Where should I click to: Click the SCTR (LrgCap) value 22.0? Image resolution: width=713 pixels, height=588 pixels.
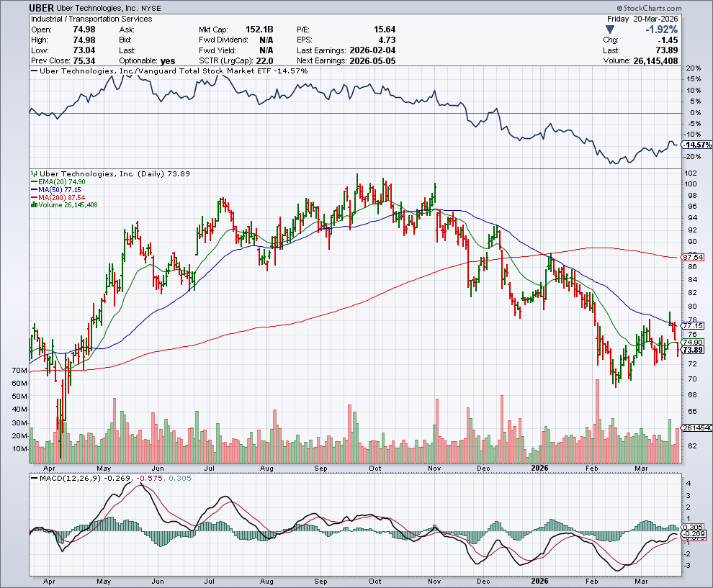(264, 61)
